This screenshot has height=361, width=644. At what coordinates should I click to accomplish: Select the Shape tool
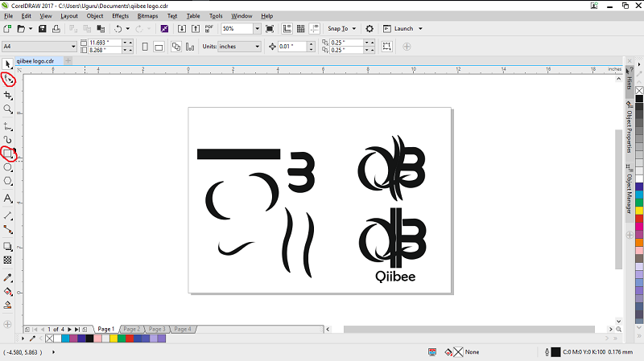(x=8, y=79)
